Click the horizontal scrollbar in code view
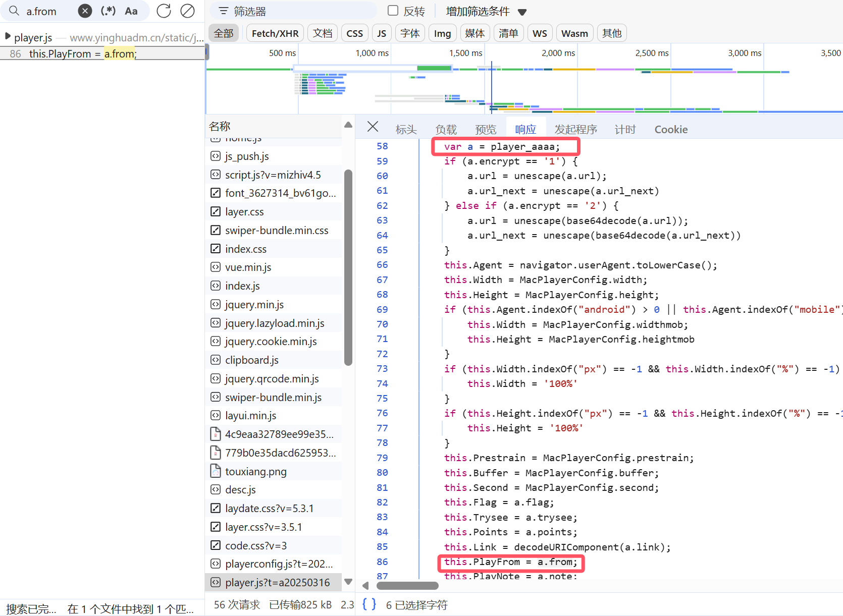The height and width of the screenshot is (616, 843). coord(407,586)
